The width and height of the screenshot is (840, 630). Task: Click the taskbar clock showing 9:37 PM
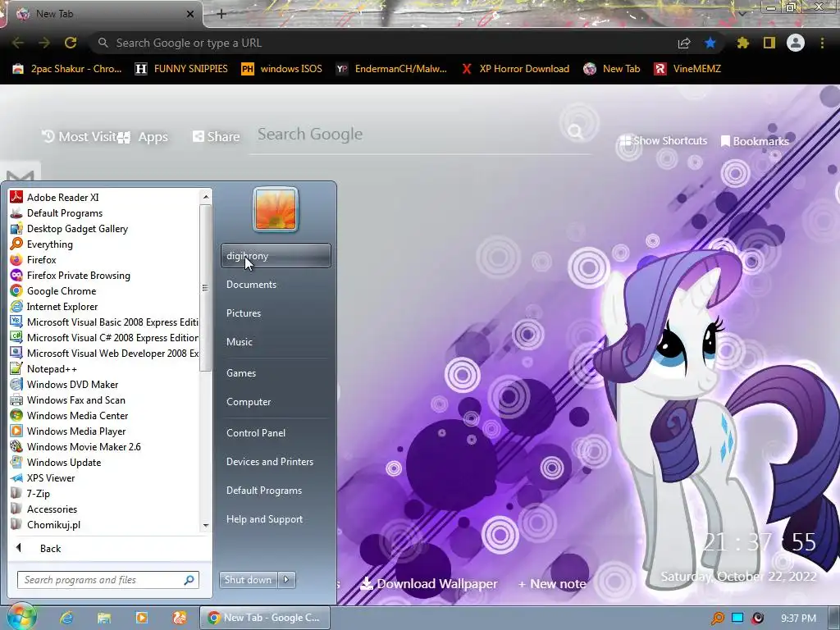[x=798, y=619]
